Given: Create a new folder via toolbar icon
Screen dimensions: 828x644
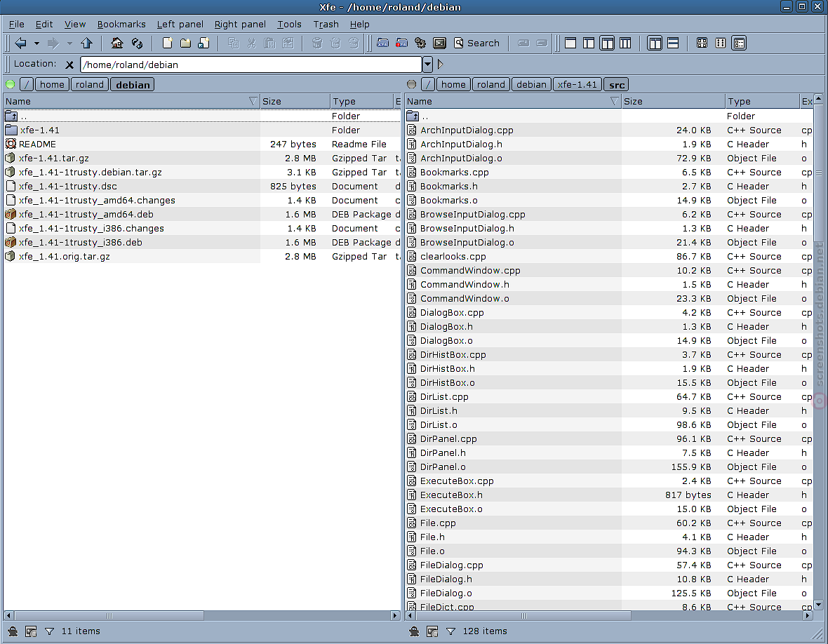Looking at the screenshot, I should [x=185, y=43].
